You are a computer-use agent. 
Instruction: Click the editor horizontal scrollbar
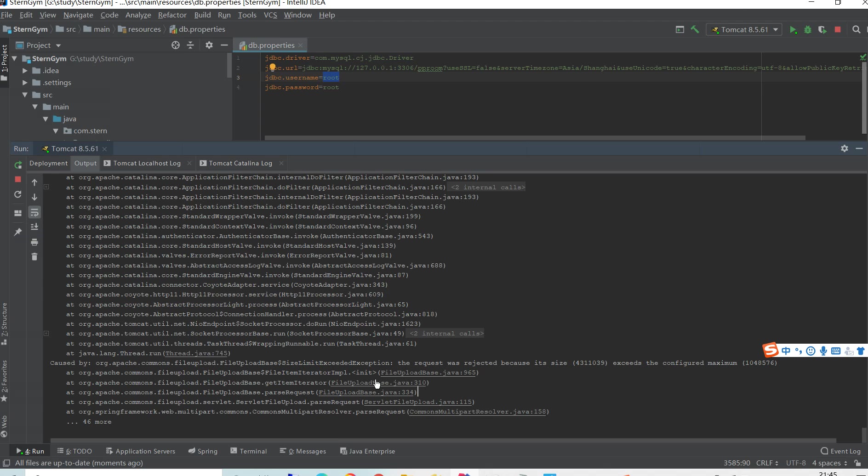point(535,137)
